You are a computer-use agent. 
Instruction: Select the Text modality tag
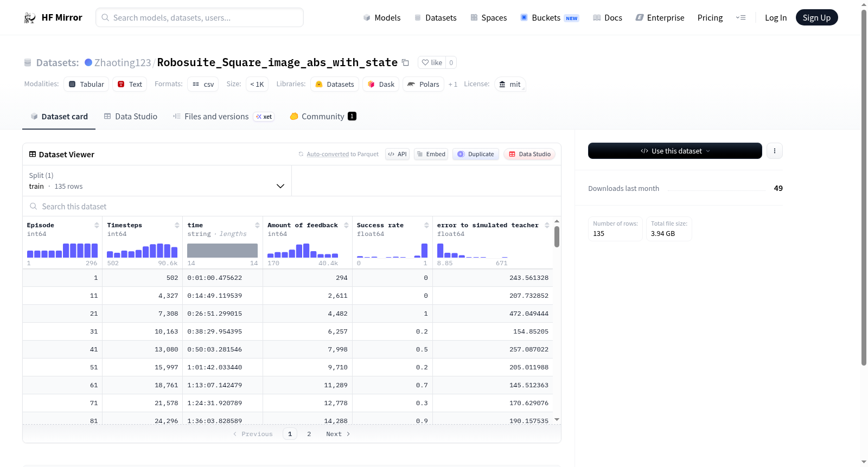point(130,84)
